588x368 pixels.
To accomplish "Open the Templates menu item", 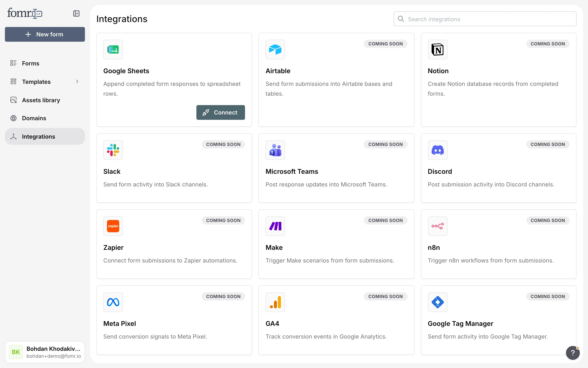I will point(45,82).
